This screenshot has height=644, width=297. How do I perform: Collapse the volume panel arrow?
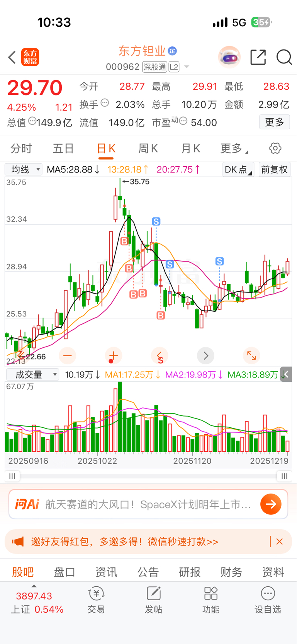(286, 374)
